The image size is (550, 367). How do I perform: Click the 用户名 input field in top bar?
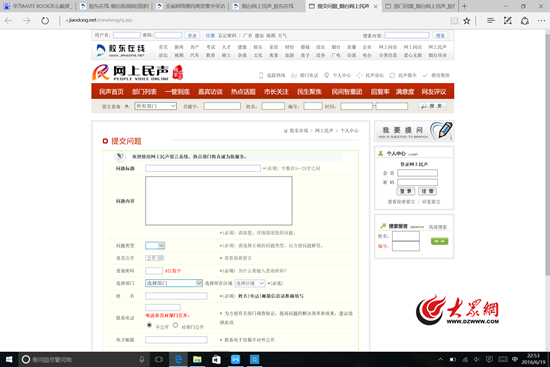click(x=127, y=35)
